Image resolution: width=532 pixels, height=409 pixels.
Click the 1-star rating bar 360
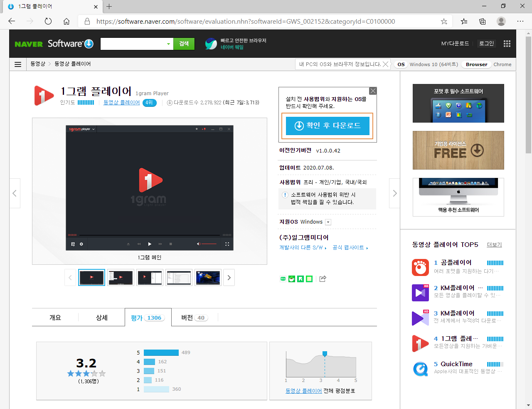156,389
